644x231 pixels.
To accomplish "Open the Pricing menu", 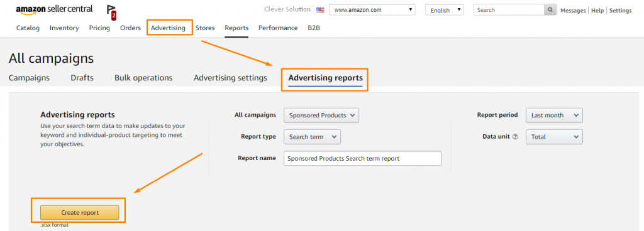I will [99, 28].
